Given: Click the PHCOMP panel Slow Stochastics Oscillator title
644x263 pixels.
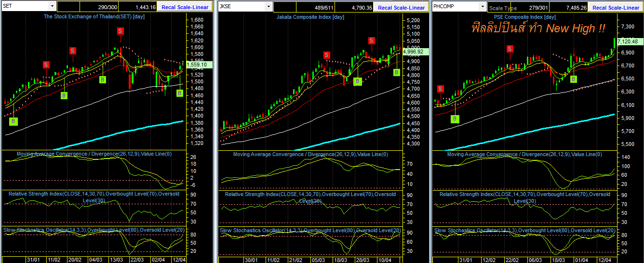Looking at the screenshot, I should (x=525, y=230).
